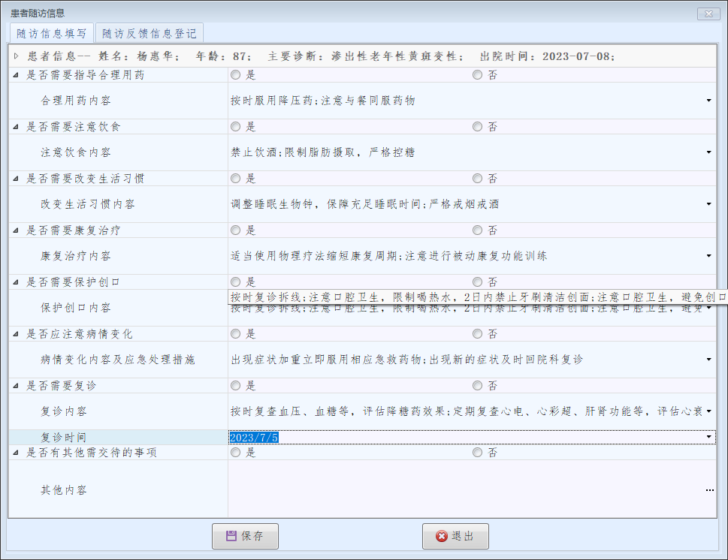The height and width of the screenshot is (560, 728).
Task: Switch to 随访反馈信息登记 tab
Action: (x=149, y=33)
